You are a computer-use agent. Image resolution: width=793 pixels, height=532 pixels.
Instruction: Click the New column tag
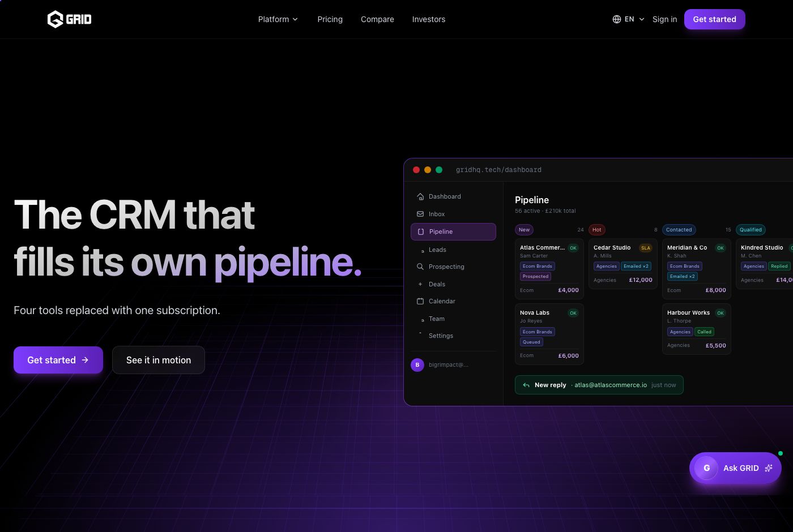click(x=525, y=230)
